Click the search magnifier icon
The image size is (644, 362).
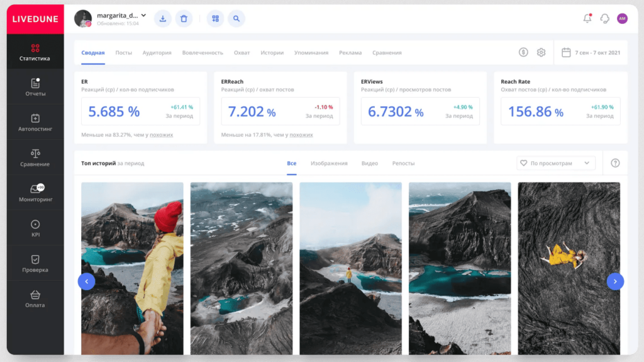pos(236,19)
